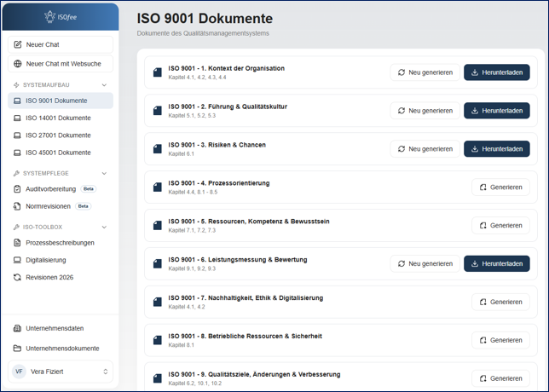This screenshot has height=392, width=549.
Task: Click the lightning icon beside SYSTEMAUFBAU heading
Action: point(16,84)
